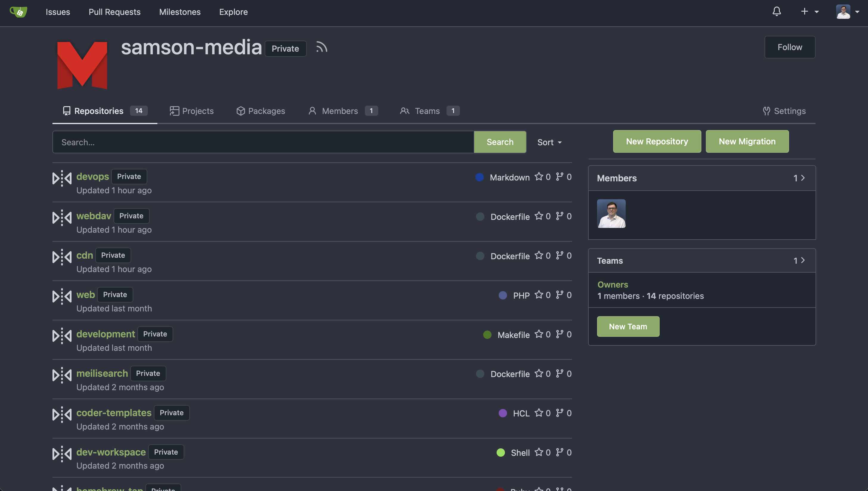Click the member avatar in Members panel

pos(611,214)
